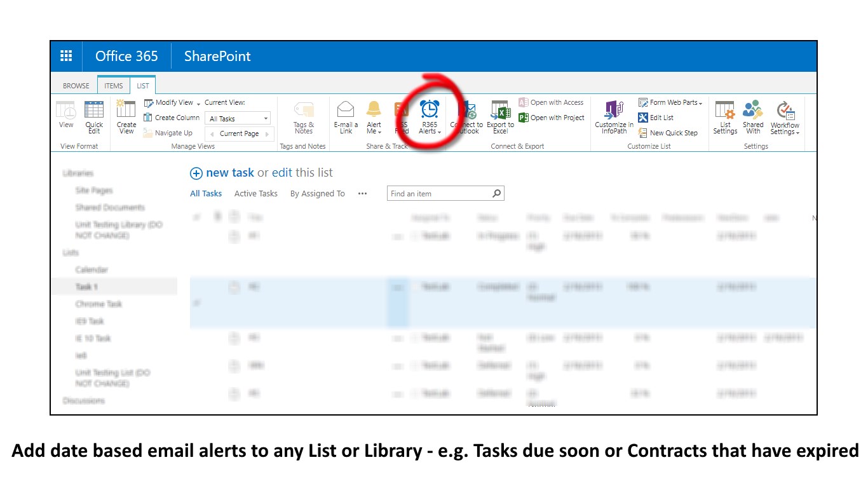Switch to the By Assigned To view
Viewport: 868px width, 488px height.
pos(318,194)
